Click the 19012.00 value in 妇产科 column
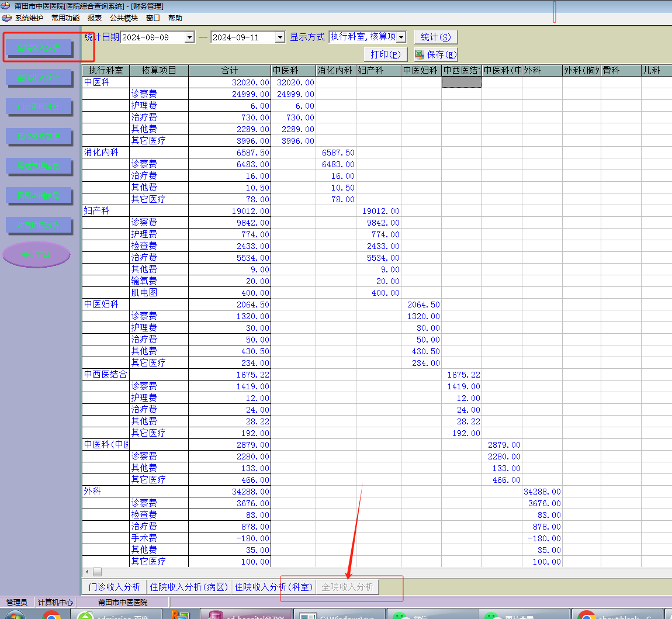 tap(379, 211)
